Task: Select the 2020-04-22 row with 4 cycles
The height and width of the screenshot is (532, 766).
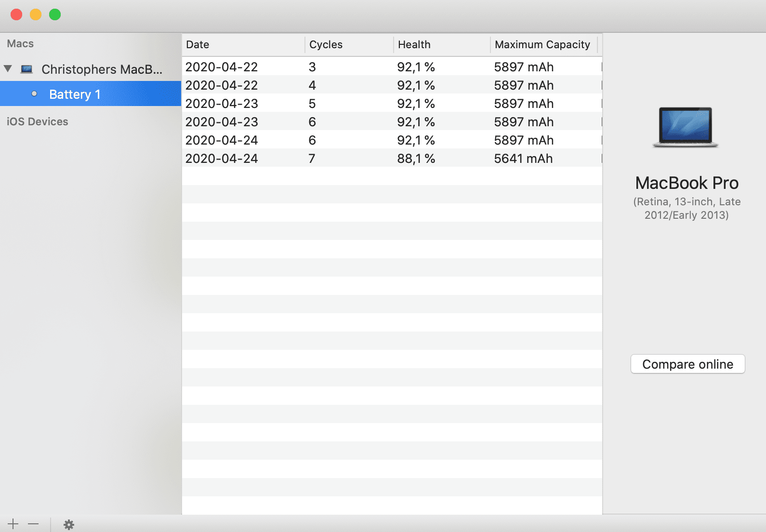Action: point(392,85)
